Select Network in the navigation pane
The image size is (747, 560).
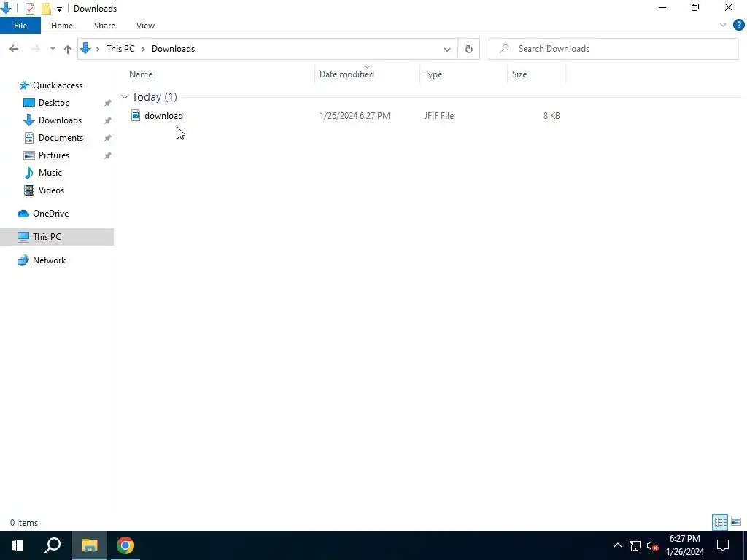(49, 260)
